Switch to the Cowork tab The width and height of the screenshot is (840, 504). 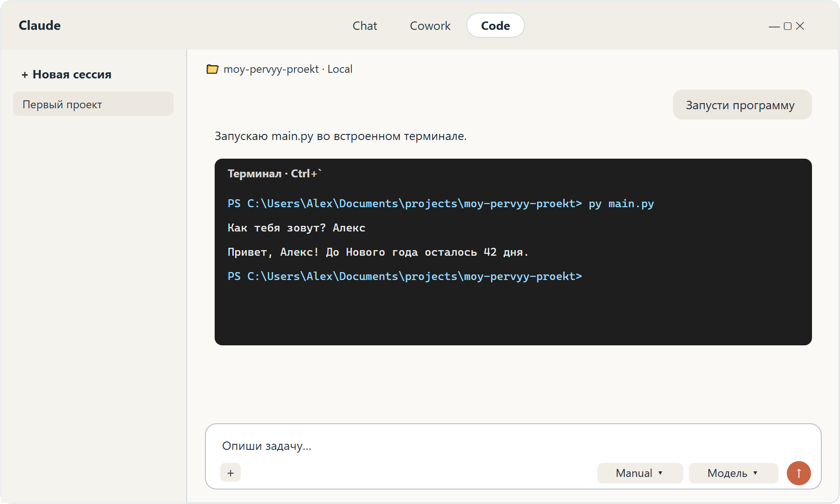click(430, 26)
